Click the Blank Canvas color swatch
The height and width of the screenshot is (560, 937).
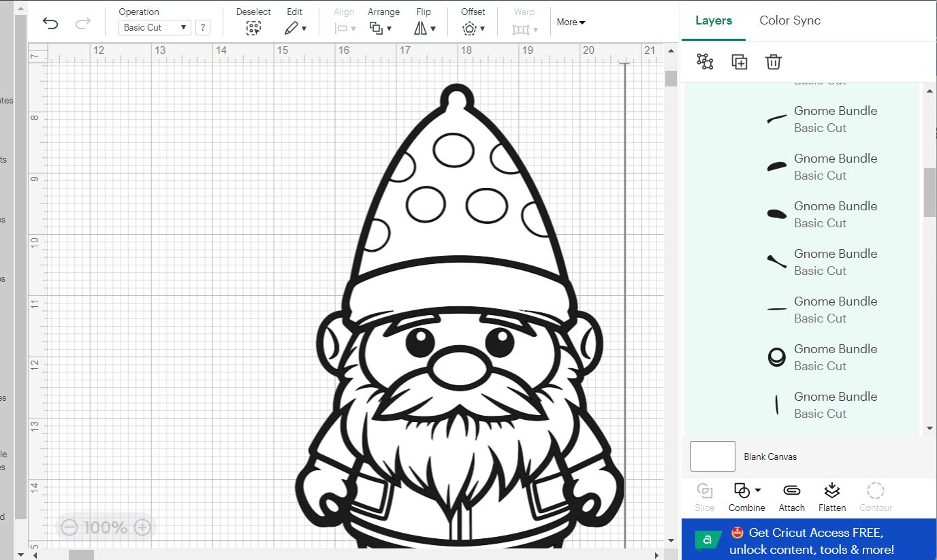click(712, 456)
